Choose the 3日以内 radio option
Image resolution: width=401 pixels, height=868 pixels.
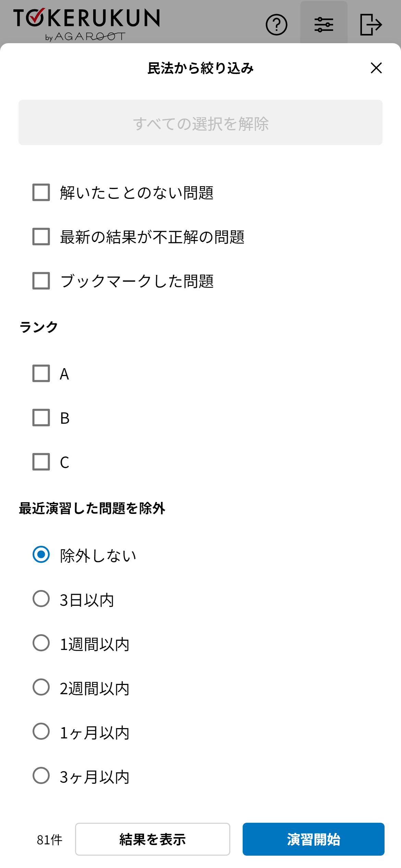[41, 599]
